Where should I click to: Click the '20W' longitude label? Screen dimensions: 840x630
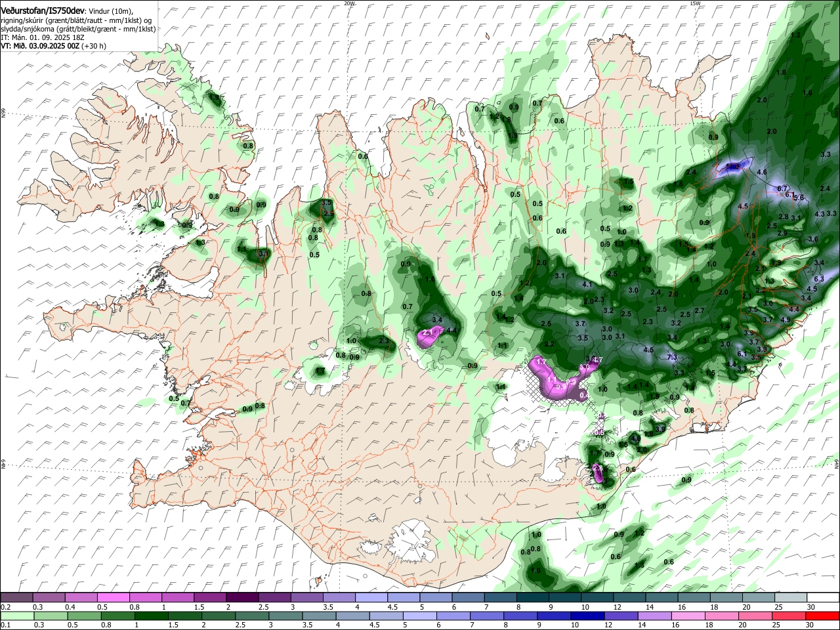pyautogui.click(x=348, y=3)
